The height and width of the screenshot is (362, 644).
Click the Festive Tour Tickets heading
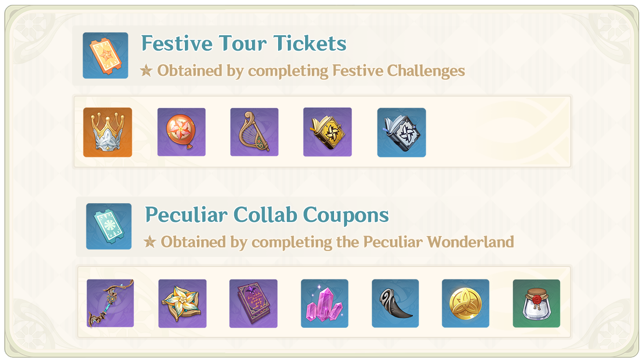[x=244, y=43]
